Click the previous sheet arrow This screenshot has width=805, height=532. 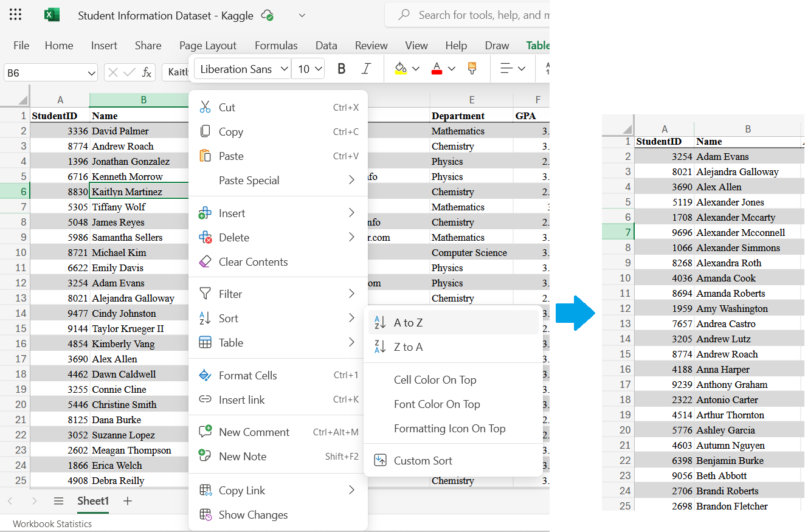point(10,501)
